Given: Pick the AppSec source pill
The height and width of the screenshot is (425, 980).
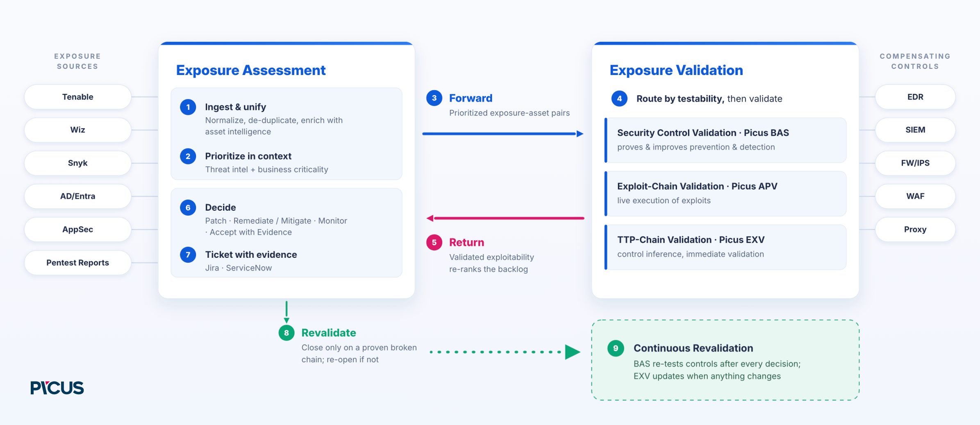Looking at the screenshot, I should [x=78, y=230].
